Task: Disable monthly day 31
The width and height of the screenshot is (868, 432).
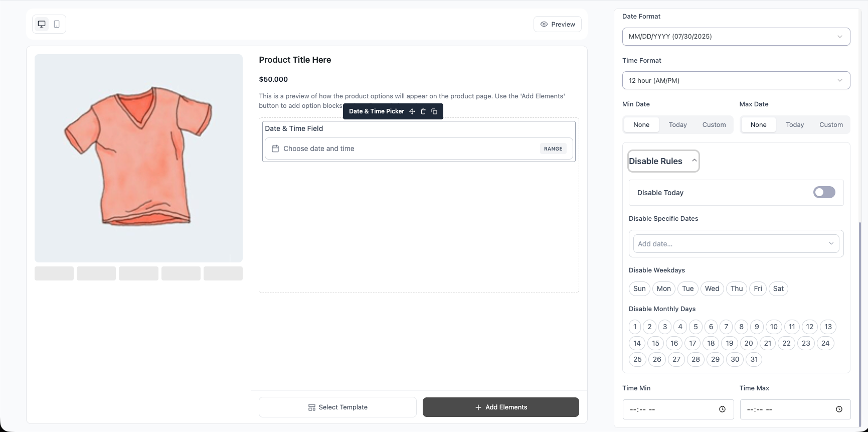Action: pyautogui.click(x=754, y=359)
